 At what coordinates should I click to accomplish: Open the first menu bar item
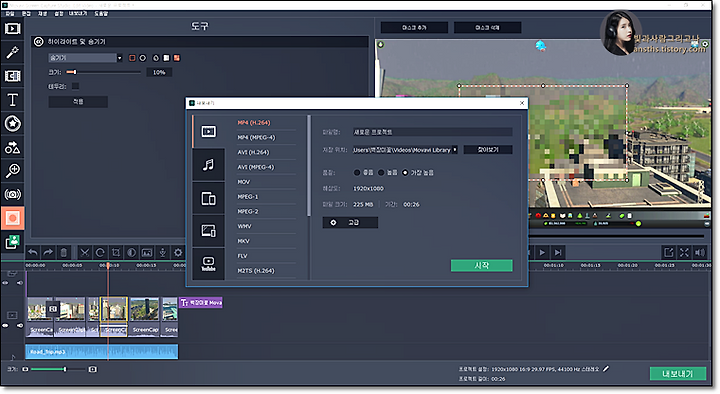pos(10,14)
